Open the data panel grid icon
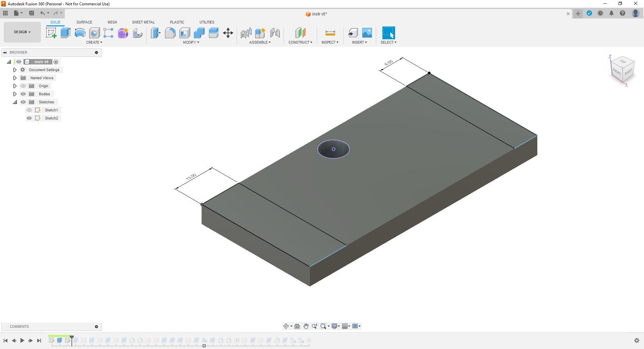The image size is (644, 349). click(x=5, y=13)
